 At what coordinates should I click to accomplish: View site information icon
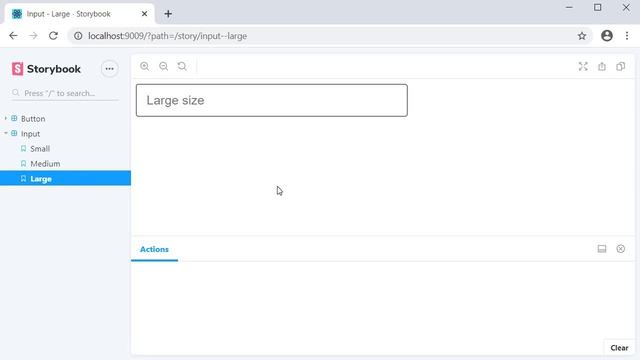pyautogui.click(x=78, y=36)
